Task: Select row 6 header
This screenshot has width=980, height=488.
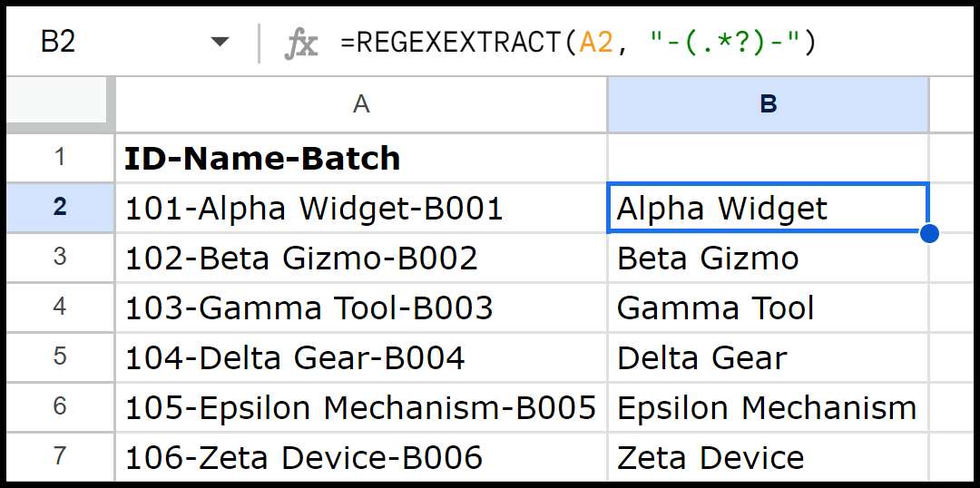Action: (x=61, y=407)
